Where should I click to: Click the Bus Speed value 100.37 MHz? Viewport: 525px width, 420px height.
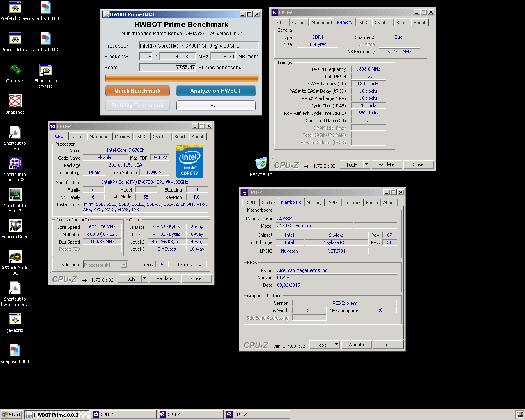pyautogui.click(x=102, y=242)
